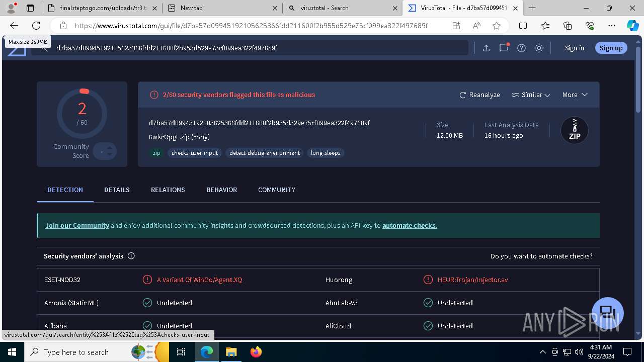Open File Explorer from taskbar

(231, 352)
